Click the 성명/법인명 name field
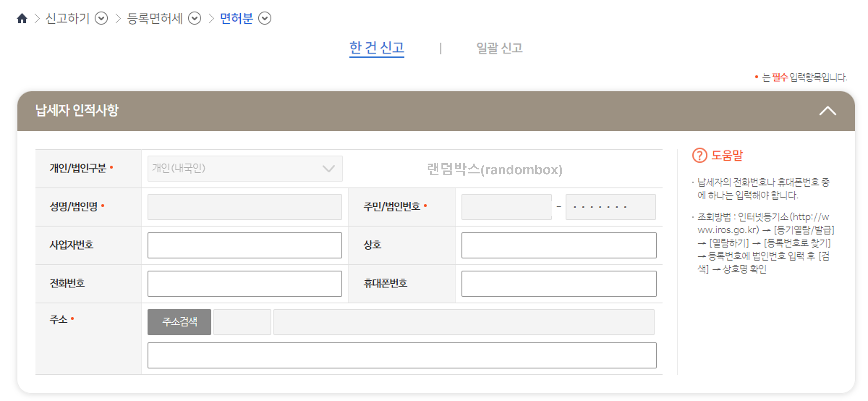 [x=245, y=206]
